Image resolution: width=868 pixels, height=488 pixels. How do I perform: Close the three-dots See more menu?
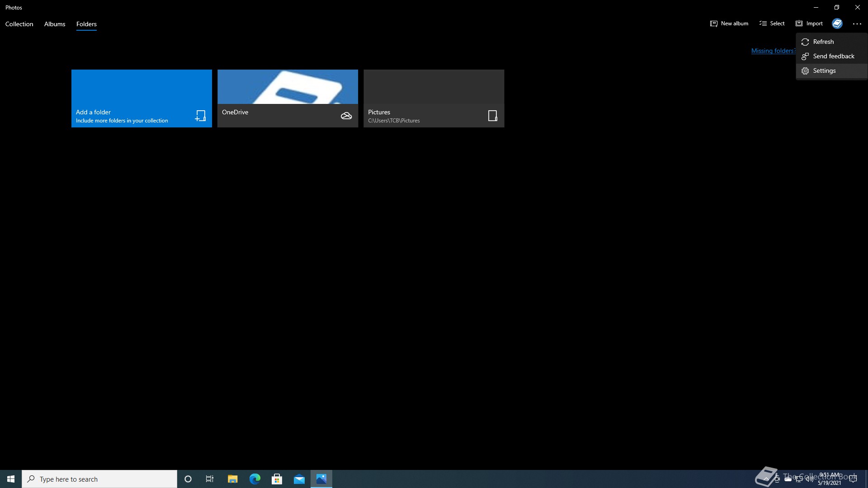[x=857, y=23]
